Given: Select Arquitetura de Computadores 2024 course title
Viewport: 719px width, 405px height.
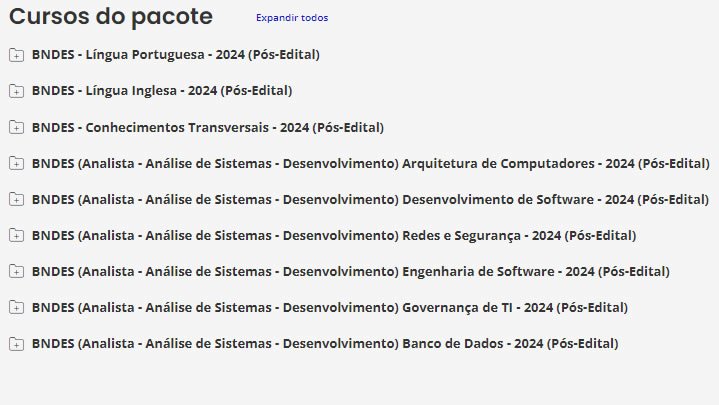Looking at the screenshot, I should tap(370, 163).
